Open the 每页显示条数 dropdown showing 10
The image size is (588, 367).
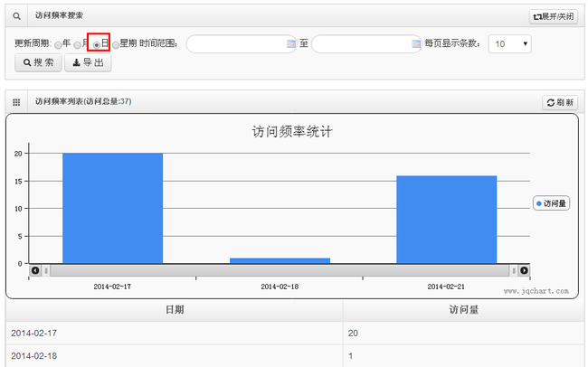509,44
